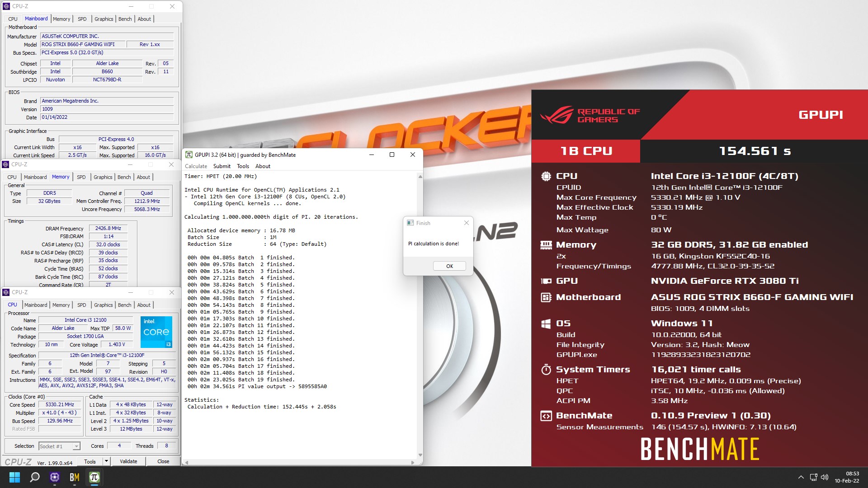Click GPUPI window title pi icon
Viewport: 868px width, 488px height.
click(x=189, y=155)
